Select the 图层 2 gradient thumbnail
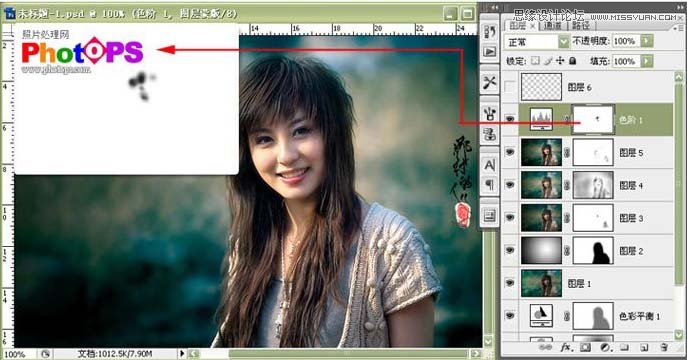Viewport: 687px width, 360px height. click(x=541, y=251)
